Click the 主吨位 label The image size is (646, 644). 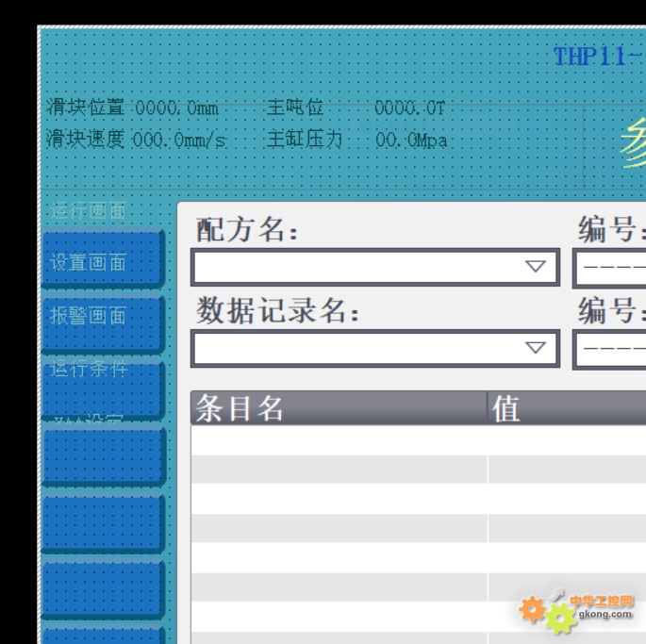294,107
